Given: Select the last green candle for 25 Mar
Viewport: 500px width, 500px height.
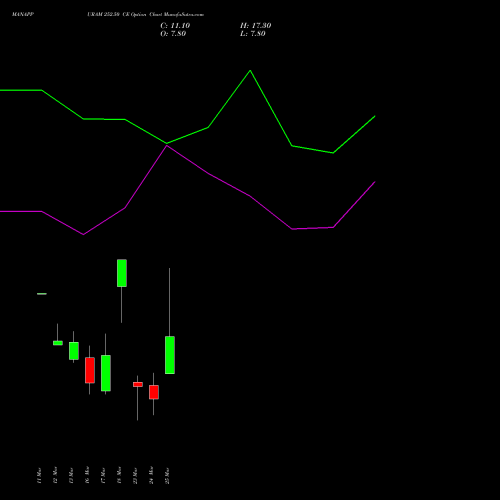Looking at the screenshot, I should 170,355.
